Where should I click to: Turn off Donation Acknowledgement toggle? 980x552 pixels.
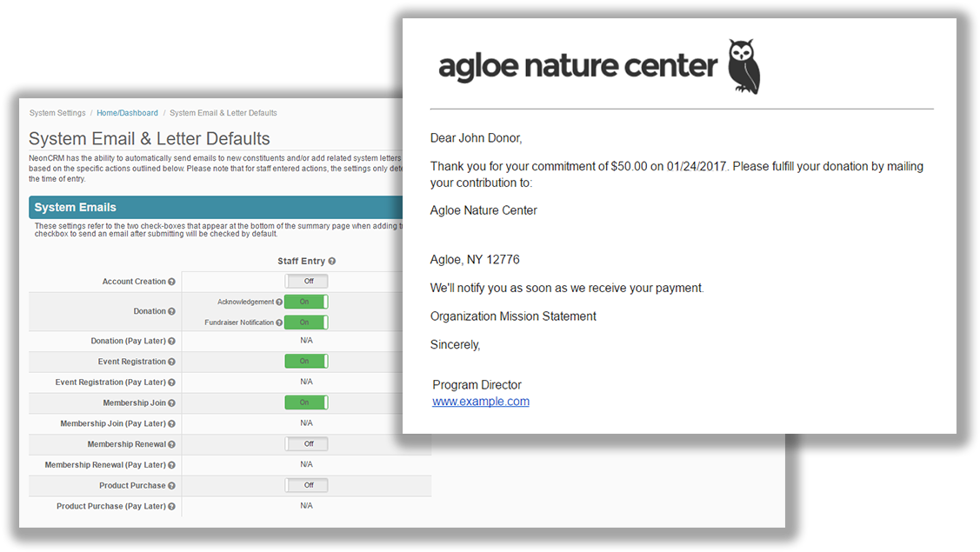[x=306, y=302]
